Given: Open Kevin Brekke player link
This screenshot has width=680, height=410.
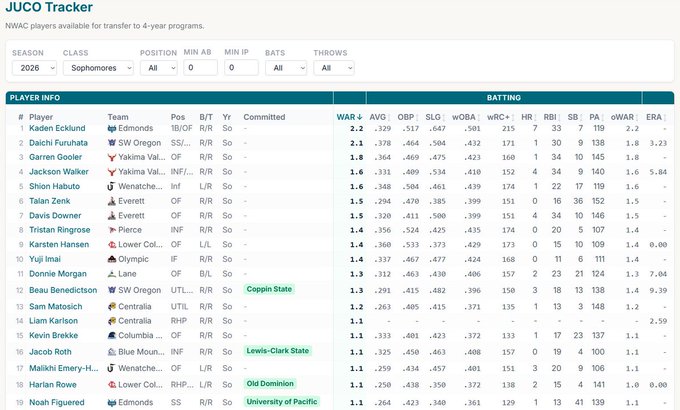Looking at the screenshot, I should coord(53,335).
